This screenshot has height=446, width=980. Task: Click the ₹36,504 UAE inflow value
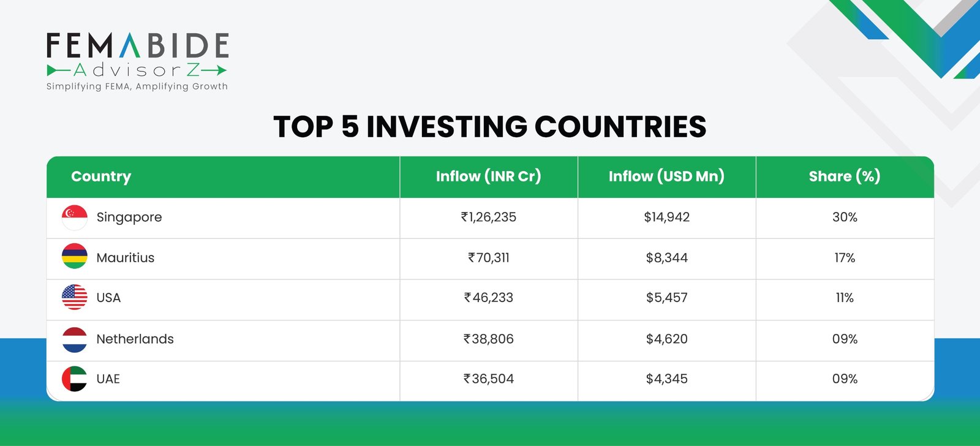[489, 379]
